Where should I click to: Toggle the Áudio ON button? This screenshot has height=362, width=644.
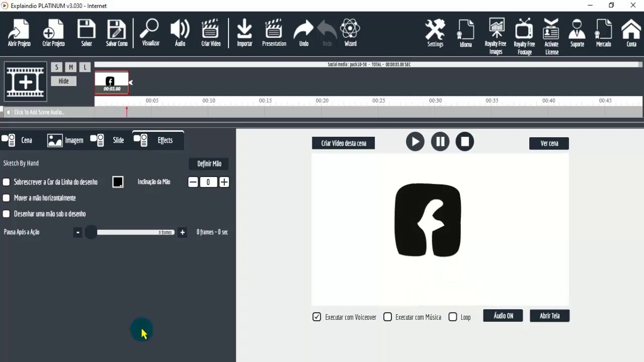tap(503, 316)
